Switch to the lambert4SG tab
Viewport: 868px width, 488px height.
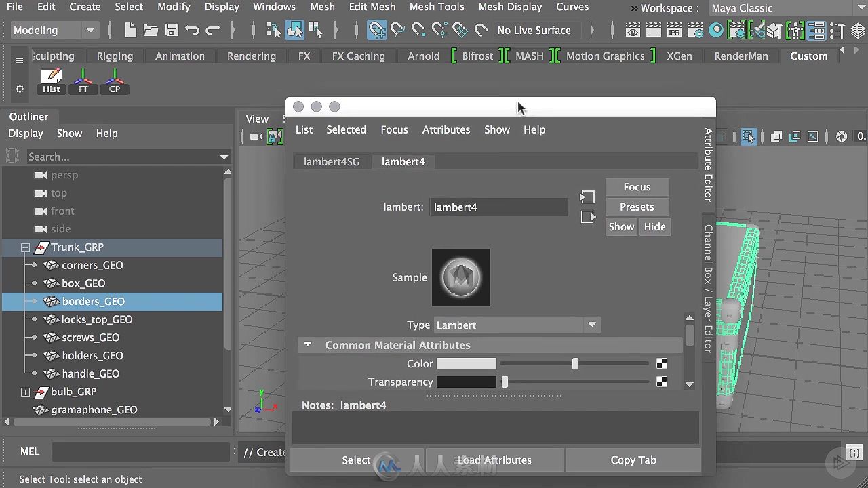coord(332,161)
